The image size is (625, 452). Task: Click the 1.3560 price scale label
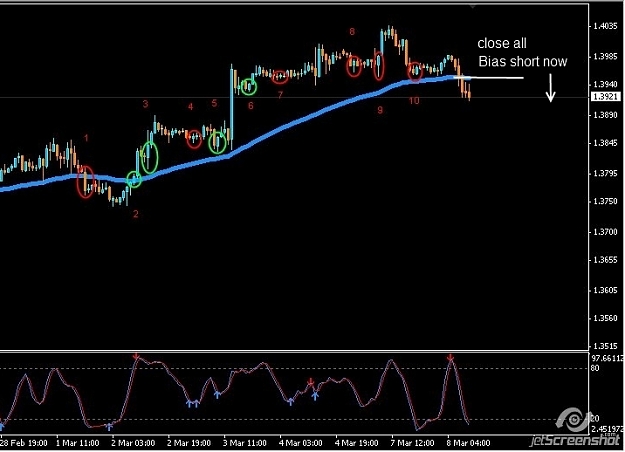(605, 318)
